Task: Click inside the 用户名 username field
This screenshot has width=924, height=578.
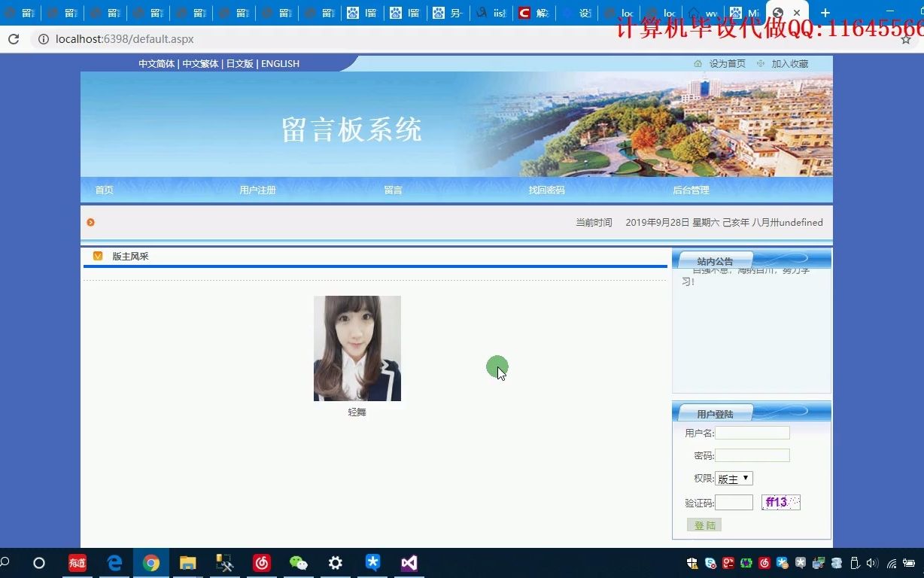Action: 752,432
